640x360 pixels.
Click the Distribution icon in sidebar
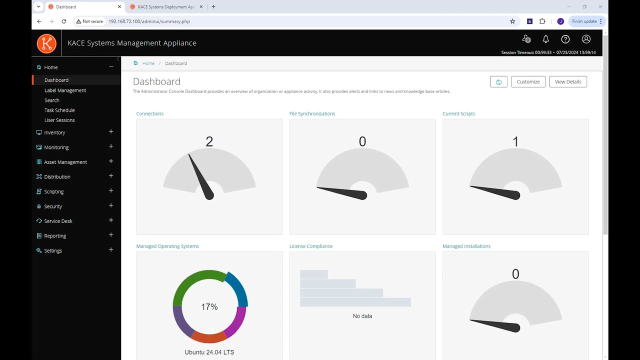[39, 177]
